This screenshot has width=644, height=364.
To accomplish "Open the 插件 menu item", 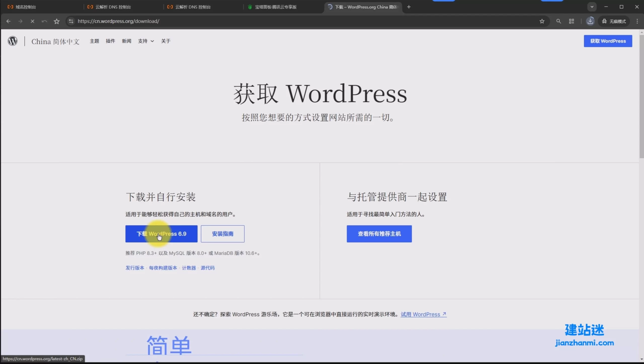I will click(x=110, y=41).
